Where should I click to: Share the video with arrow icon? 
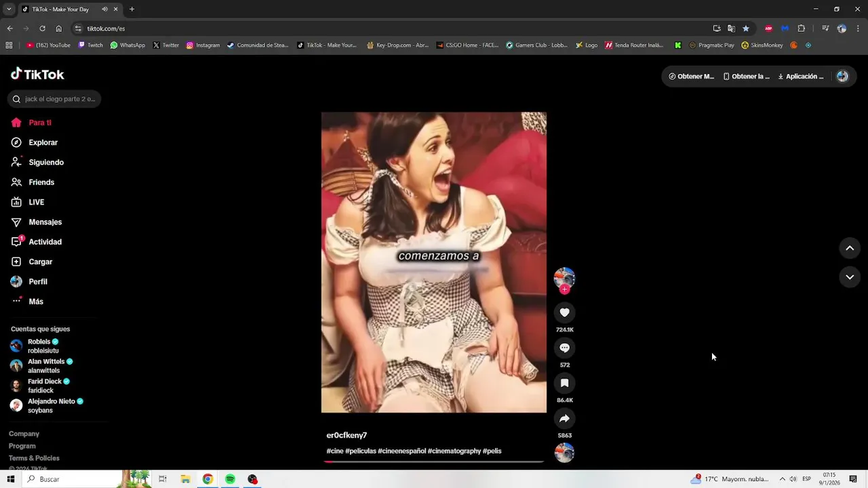tap(564, 418)
